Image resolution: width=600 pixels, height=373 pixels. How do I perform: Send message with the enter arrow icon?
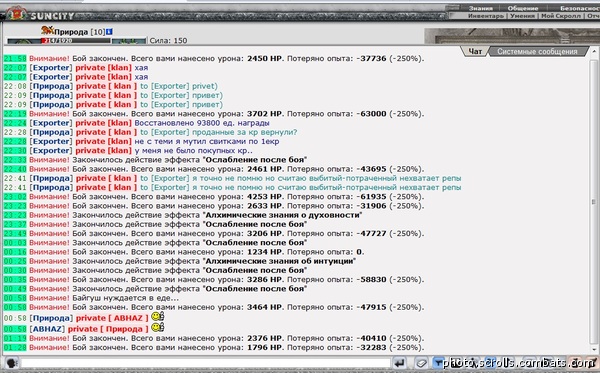[x=399, y=363]
